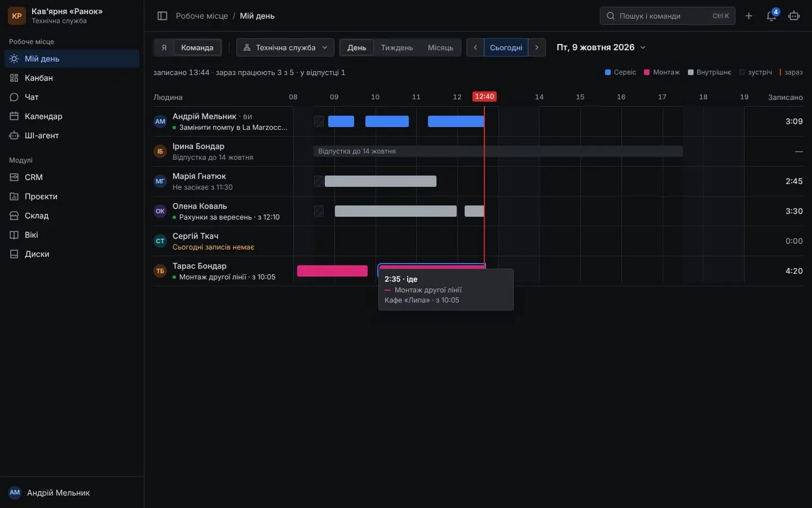Click the plus create button
This screenshot has width=812, height=508.
[x=749, y=16]
